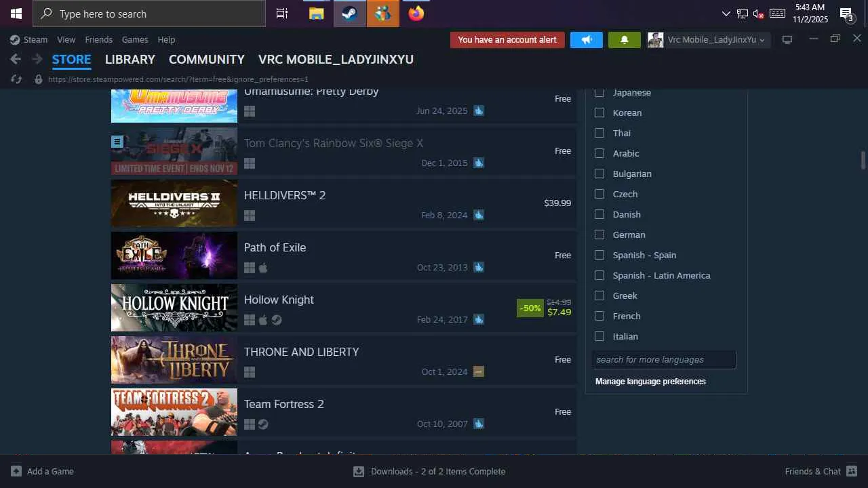Click the padlock icon beside the store URL

coord(39,79)
